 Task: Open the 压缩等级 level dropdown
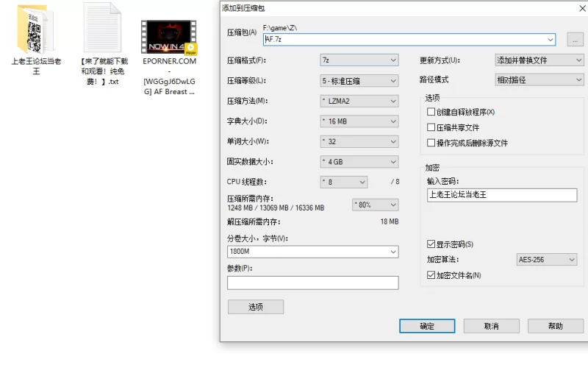pos(359,81)
